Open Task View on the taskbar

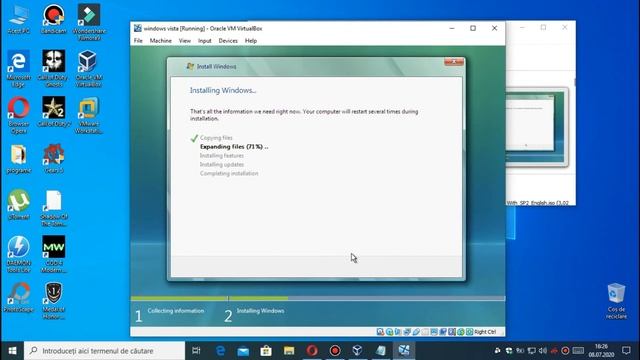pos(196,351)
